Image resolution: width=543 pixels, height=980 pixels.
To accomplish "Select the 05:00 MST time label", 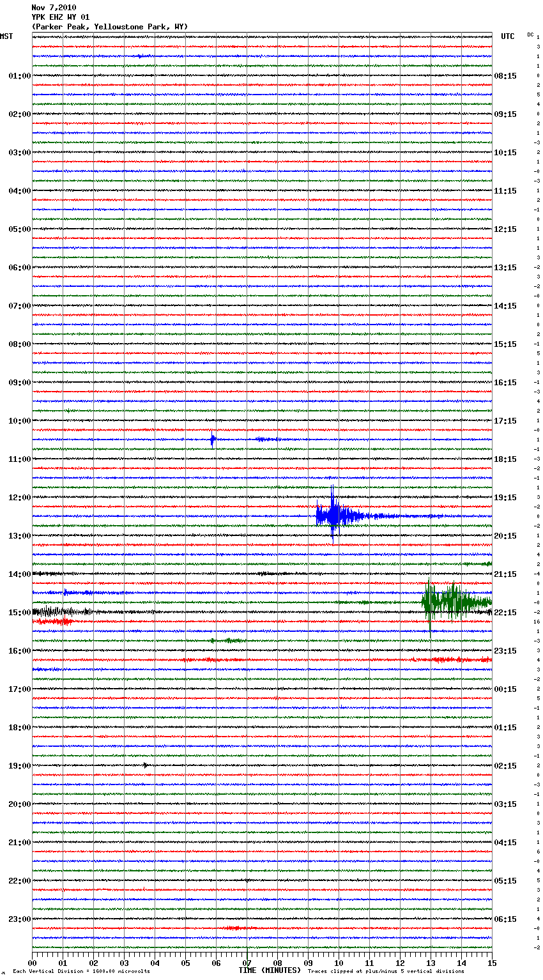I will 20,229.
